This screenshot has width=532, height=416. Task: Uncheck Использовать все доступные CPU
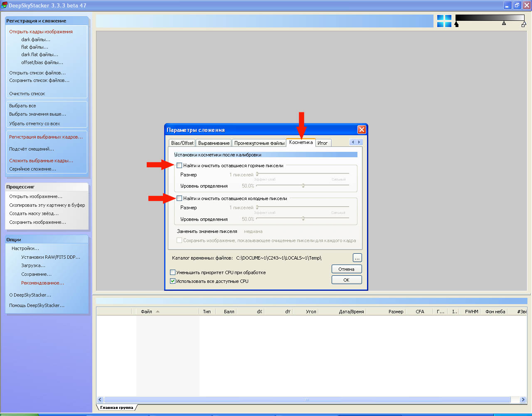click(173, 281)
